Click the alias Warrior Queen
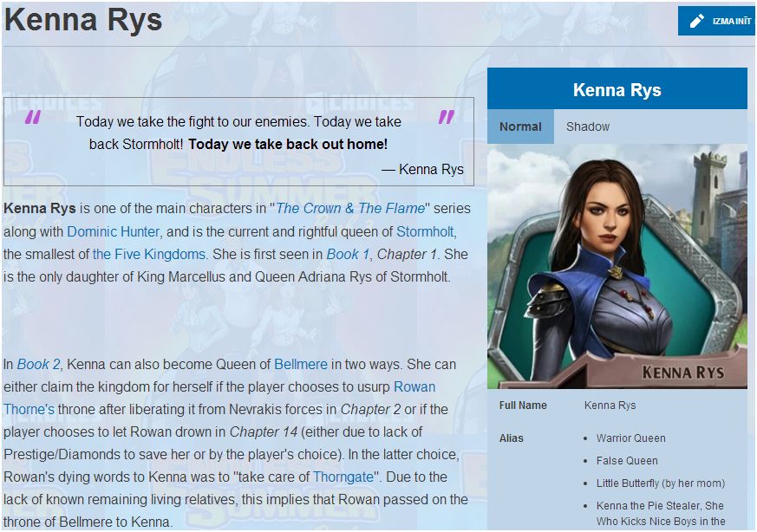The width and height of the screenshot is (757, 532). click(630, 438)
